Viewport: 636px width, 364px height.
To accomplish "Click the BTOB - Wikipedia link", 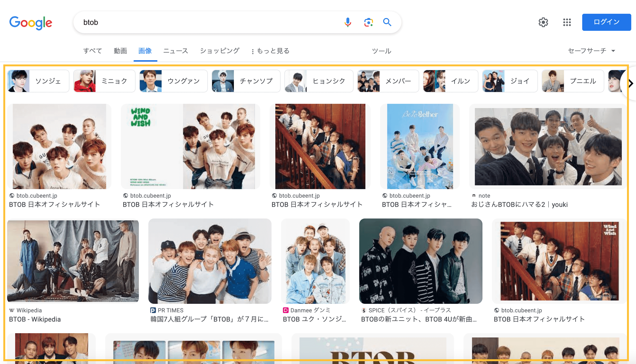I will pos(35,319).
